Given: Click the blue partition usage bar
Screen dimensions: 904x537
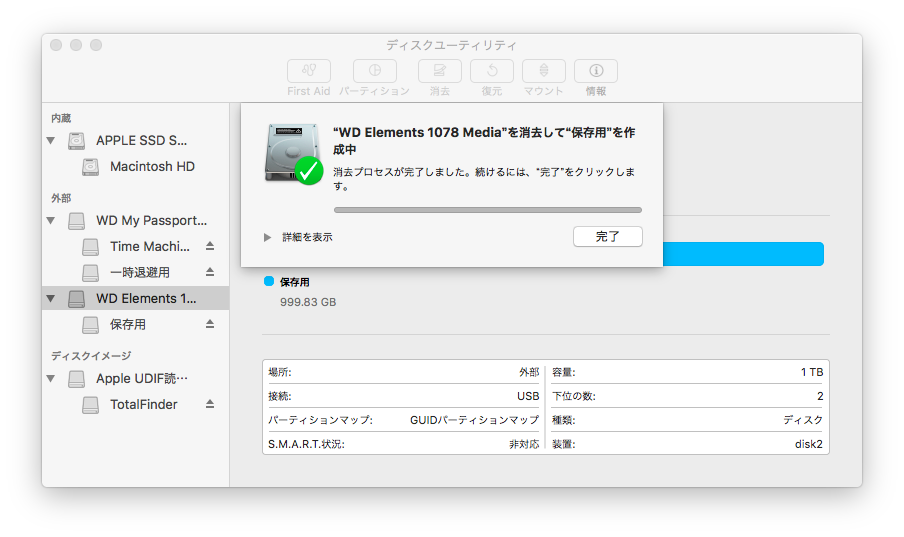Looking at the screenshot, I should [743, 254].
